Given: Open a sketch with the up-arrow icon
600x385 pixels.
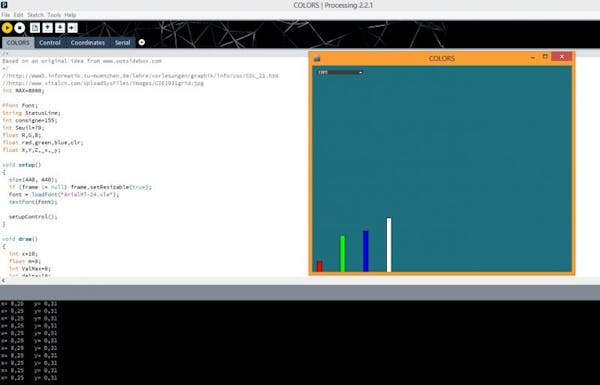Looking at the screenshot, I should click(47, 28).
